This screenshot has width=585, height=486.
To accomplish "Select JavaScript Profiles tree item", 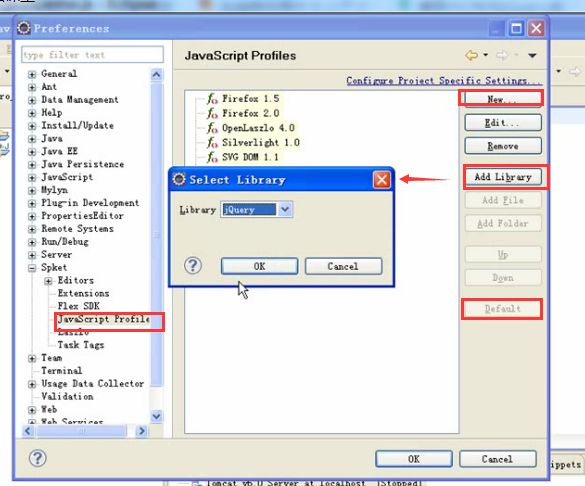I will [x=104, y=319].
